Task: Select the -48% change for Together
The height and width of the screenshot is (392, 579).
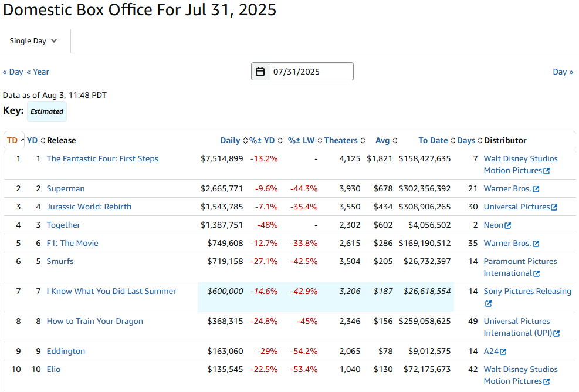Action: [267, 225]
